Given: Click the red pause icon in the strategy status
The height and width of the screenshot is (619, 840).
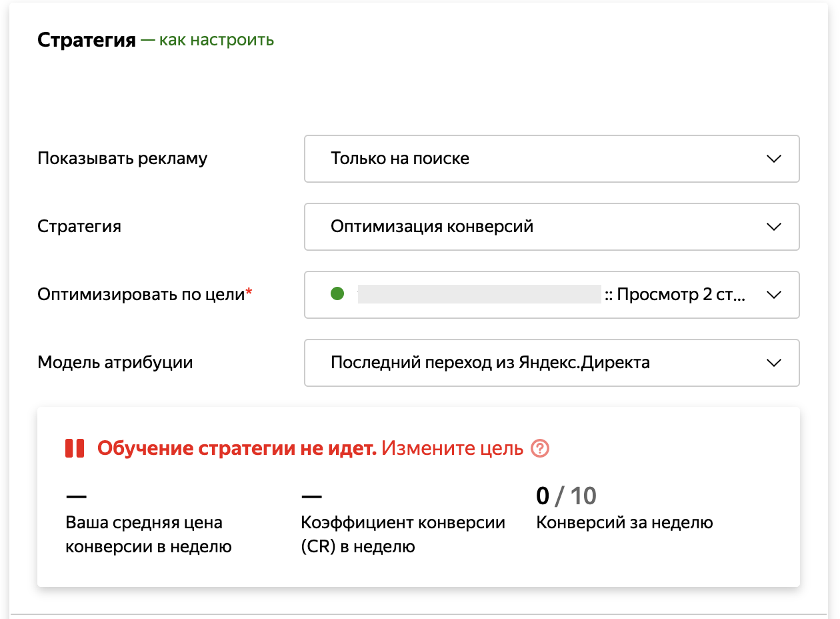Looking at the screenshot, I should (75, 448).
